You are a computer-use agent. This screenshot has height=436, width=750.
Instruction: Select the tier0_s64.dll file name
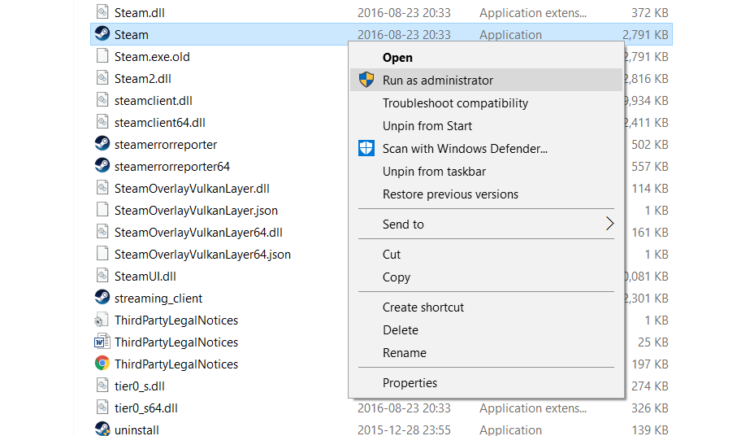(146, 408)
